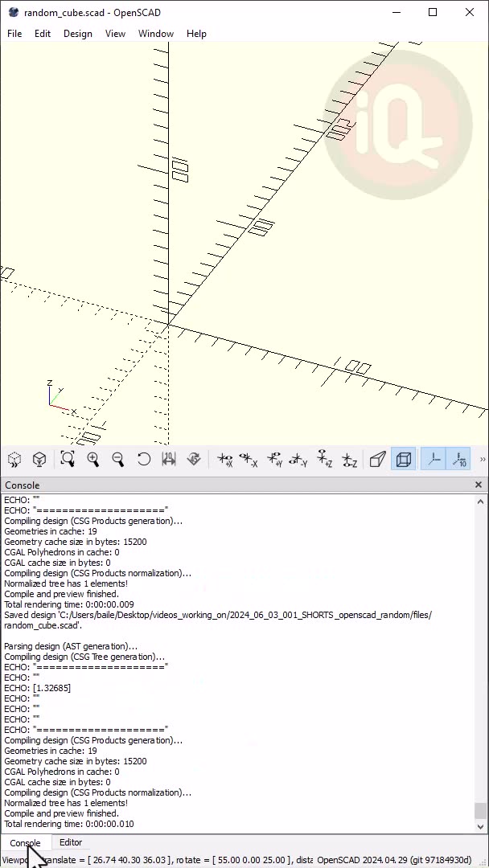Image resolution: width=489 pixels, height=868 pixels.
Task: Click the ECHO: [1.32685] console line
Action: click(x=38, y=688)
